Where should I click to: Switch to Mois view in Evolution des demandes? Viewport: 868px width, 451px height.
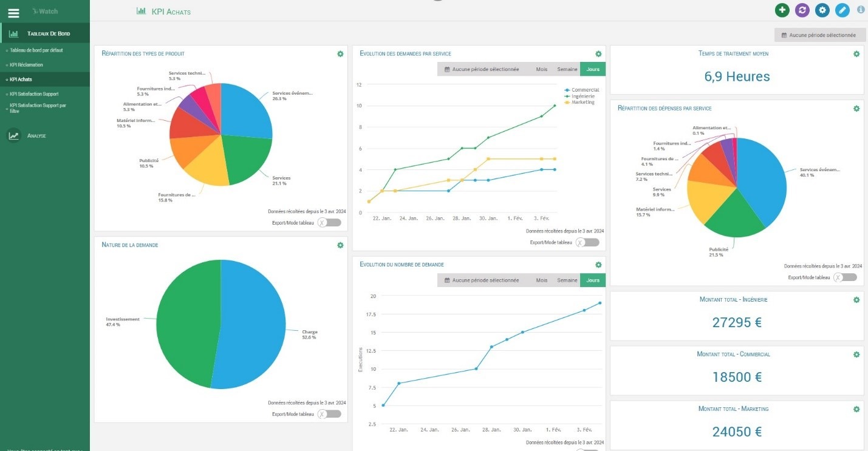pyautogui.click(x=542, y=69)
